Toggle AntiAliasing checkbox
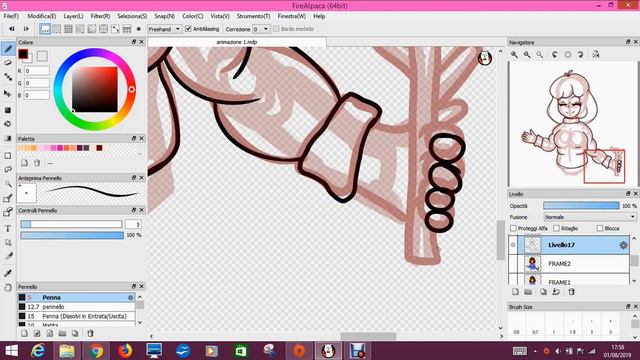Image resolution: width=640 pixels, height=360 pixels. tap(188, 29)
